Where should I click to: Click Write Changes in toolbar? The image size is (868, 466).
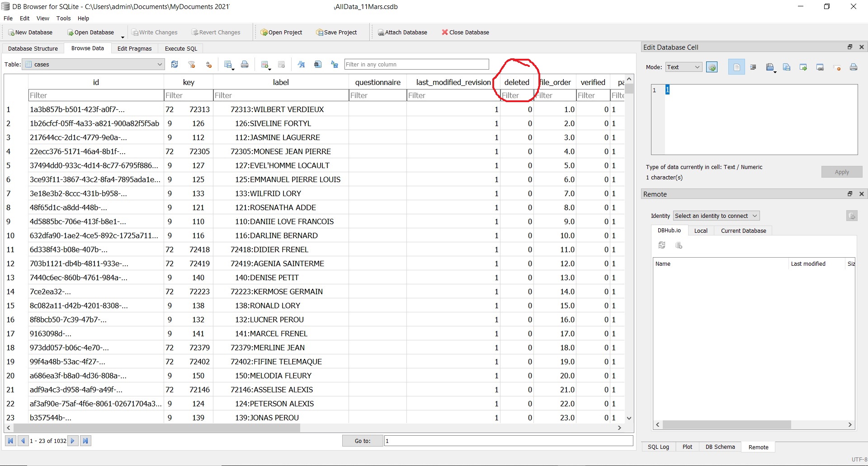[154, 33]
